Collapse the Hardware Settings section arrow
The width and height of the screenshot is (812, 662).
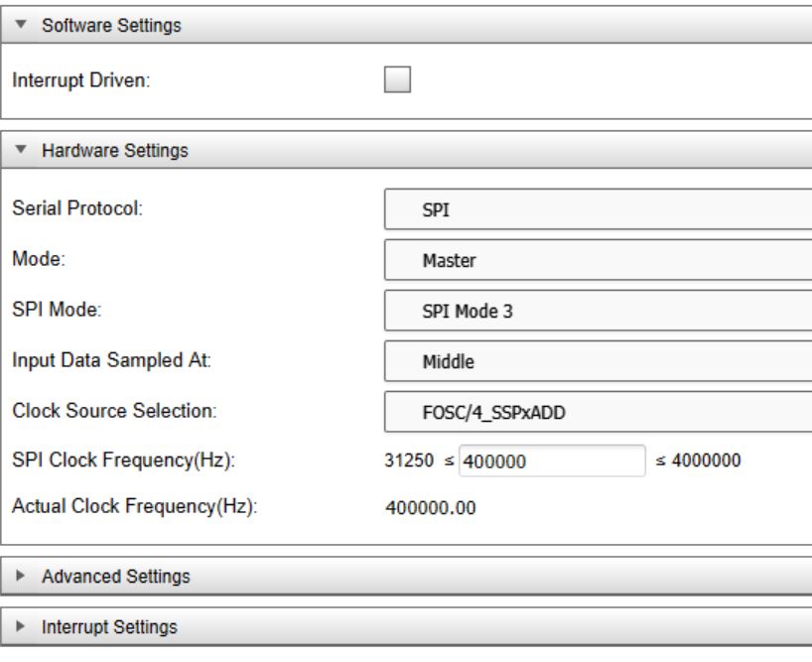pos(21,149)
